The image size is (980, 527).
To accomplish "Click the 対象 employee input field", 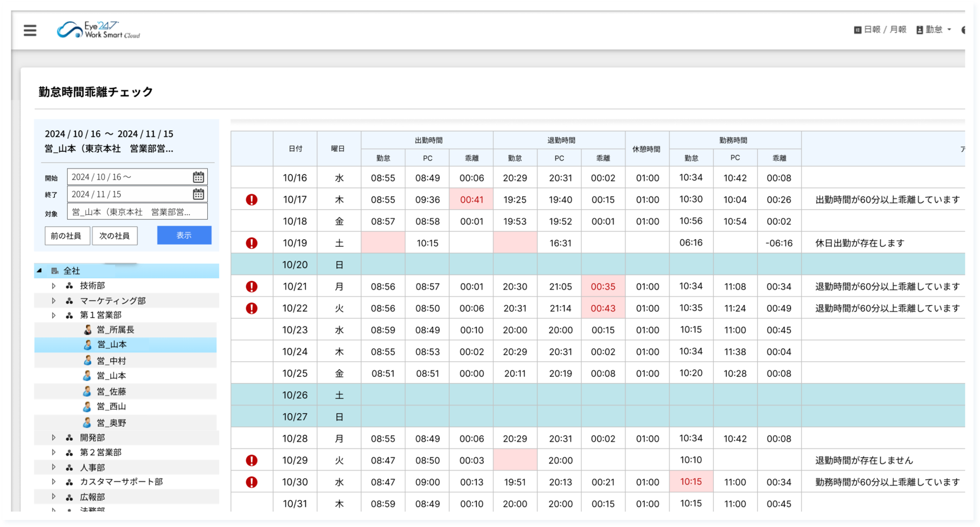I will 137,212.
